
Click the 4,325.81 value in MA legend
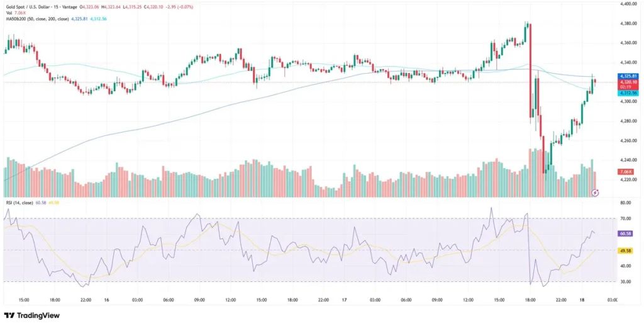pyautogui.click(x=80, y=19)
